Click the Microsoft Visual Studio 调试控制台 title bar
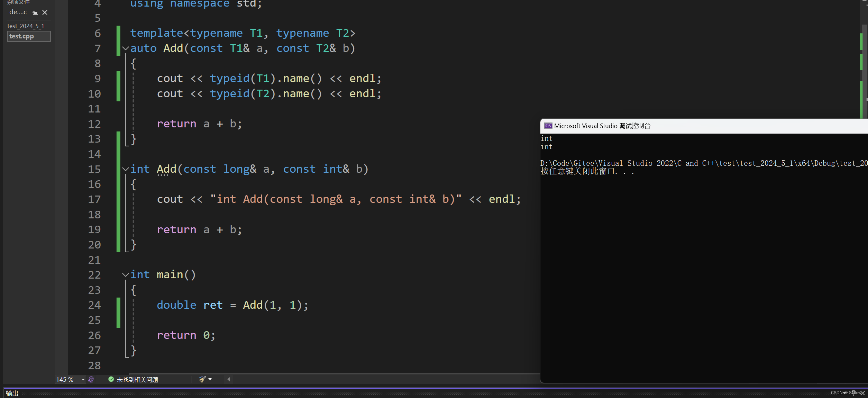Screen dimensions: 868x398 (602, 126)
